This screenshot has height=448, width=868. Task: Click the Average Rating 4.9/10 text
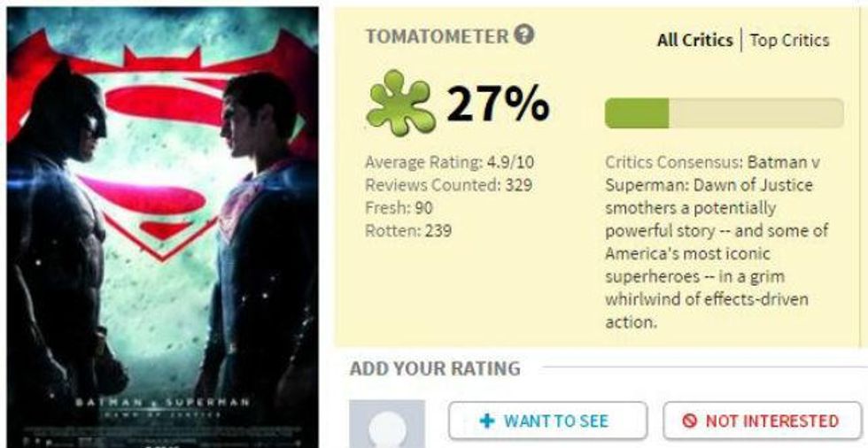(x=449, y=163)
